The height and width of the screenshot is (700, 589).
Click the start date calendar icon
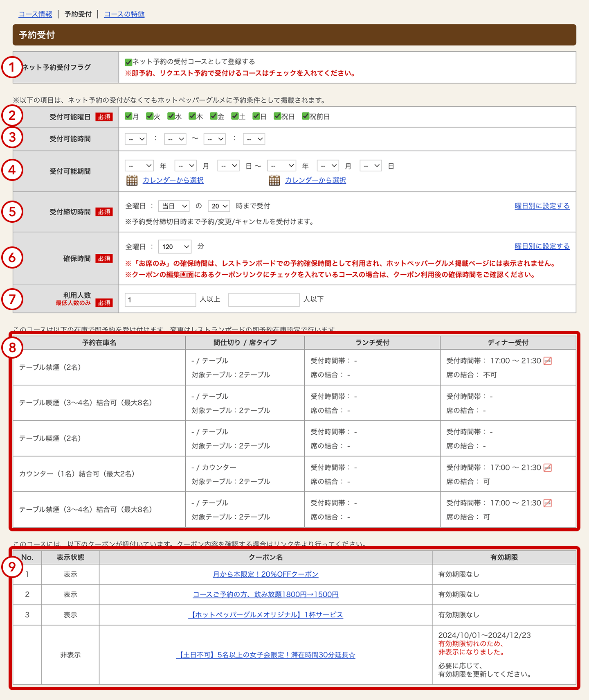[132, 180]
